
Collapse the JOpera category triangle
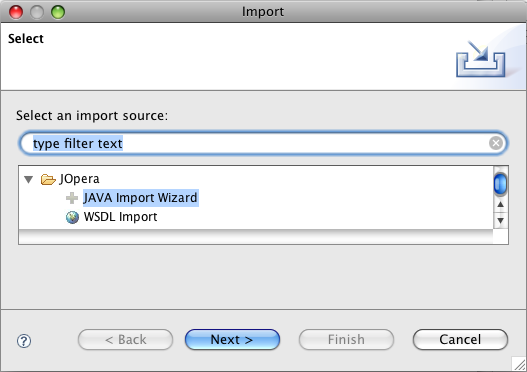pos(29,179)
